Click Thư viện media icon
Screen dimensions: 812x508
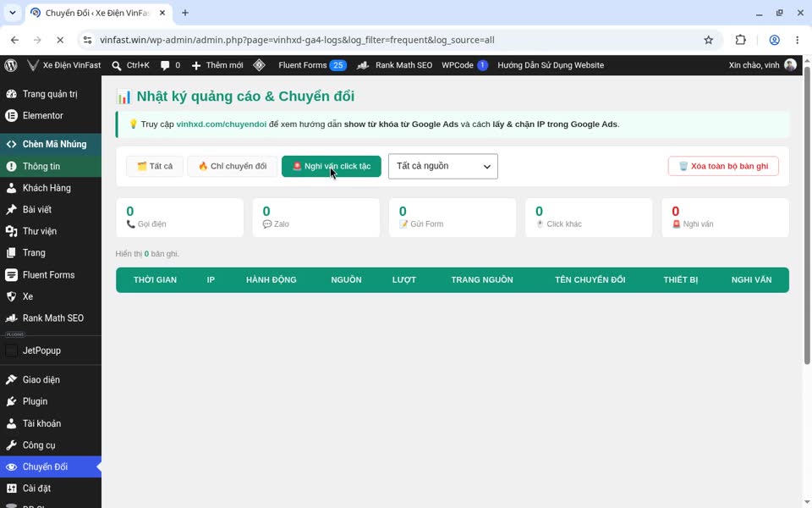[x=11, y=231]
